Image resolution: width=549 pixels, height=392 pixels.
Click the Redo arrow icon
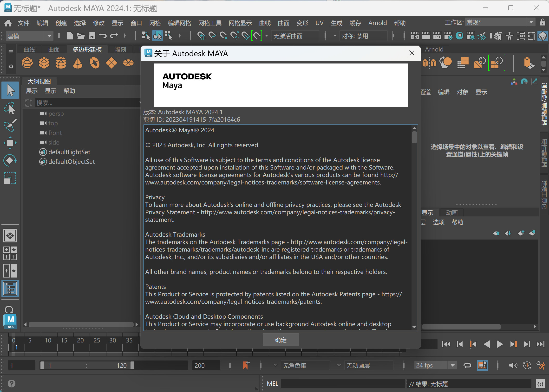114,36
